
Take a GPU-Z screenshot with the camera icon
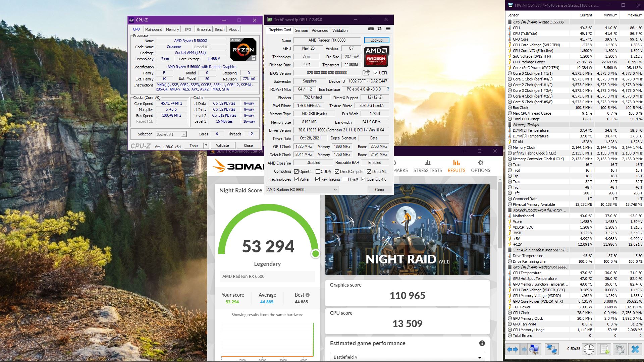pos(371,29)
